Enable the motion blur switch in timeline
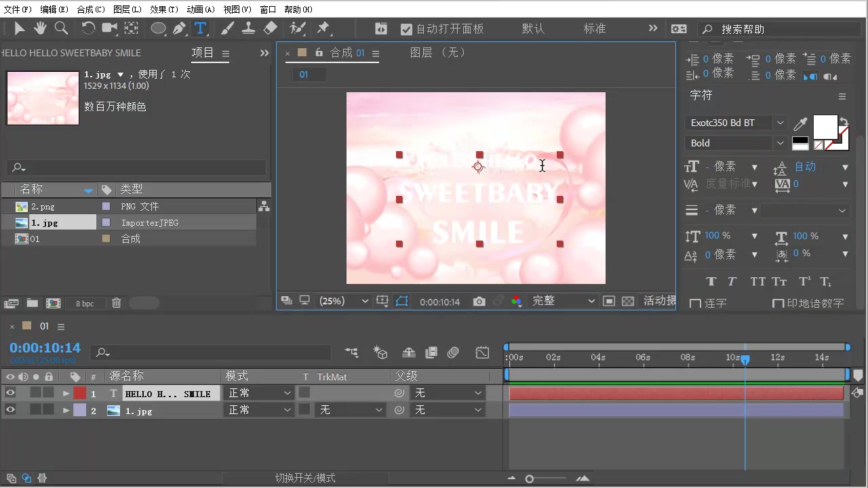The image size is (868, 488). tap(454, 352)
